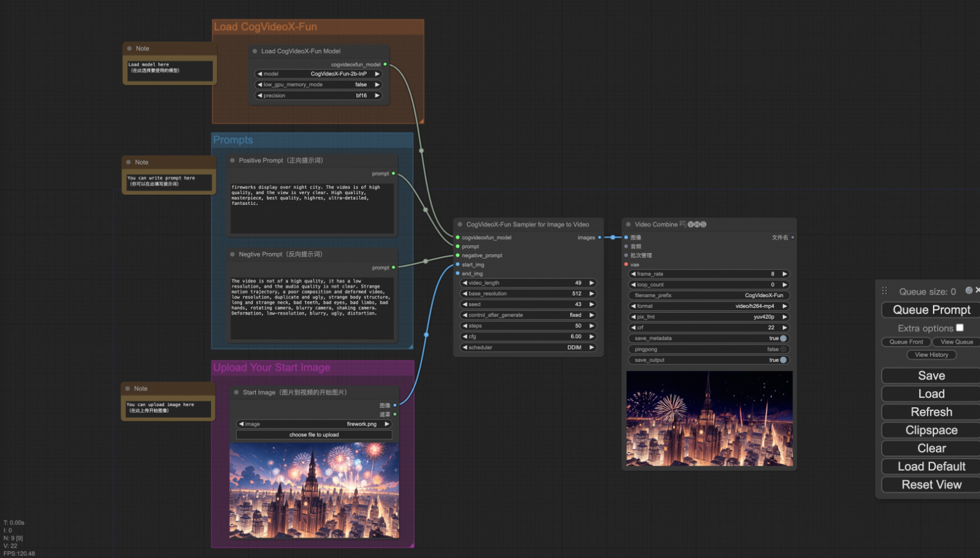The image size is (980, 558).
Task: Collapse the Video Combine node via its dot
Action: 628,224
